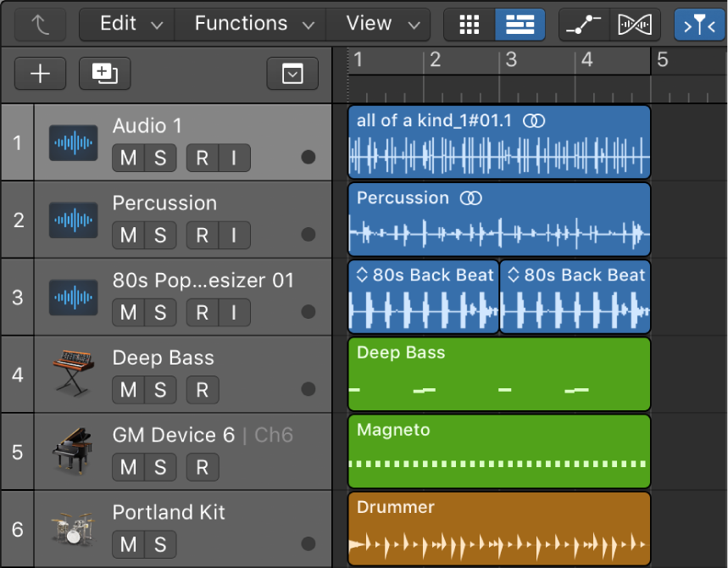Click the Audio 1 track status dot
The width and height of the screenshot is (728, 568).
[308, 157]
